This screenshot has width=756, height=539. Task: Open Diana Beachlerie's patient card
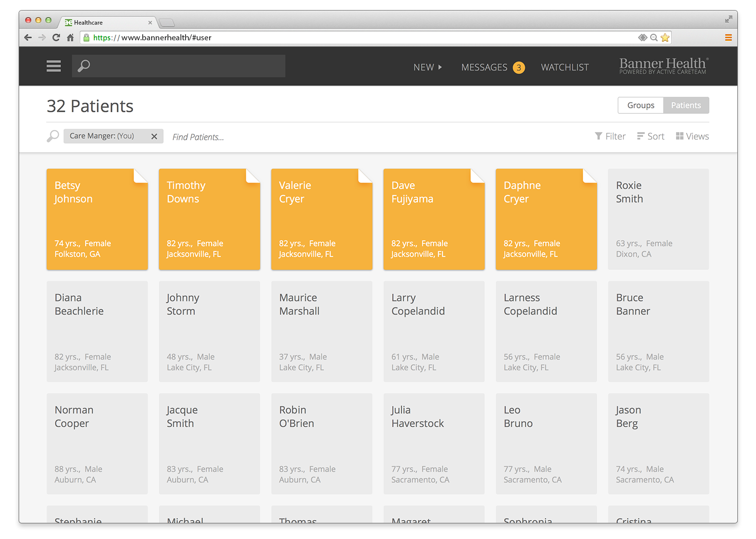click(x=97, y=331)
